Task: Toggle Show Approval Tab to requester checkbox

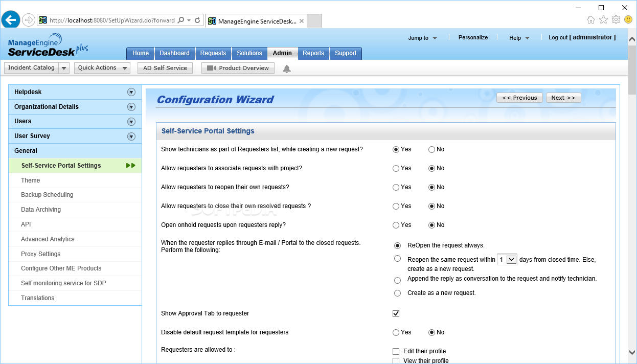Action: point(396,313)
